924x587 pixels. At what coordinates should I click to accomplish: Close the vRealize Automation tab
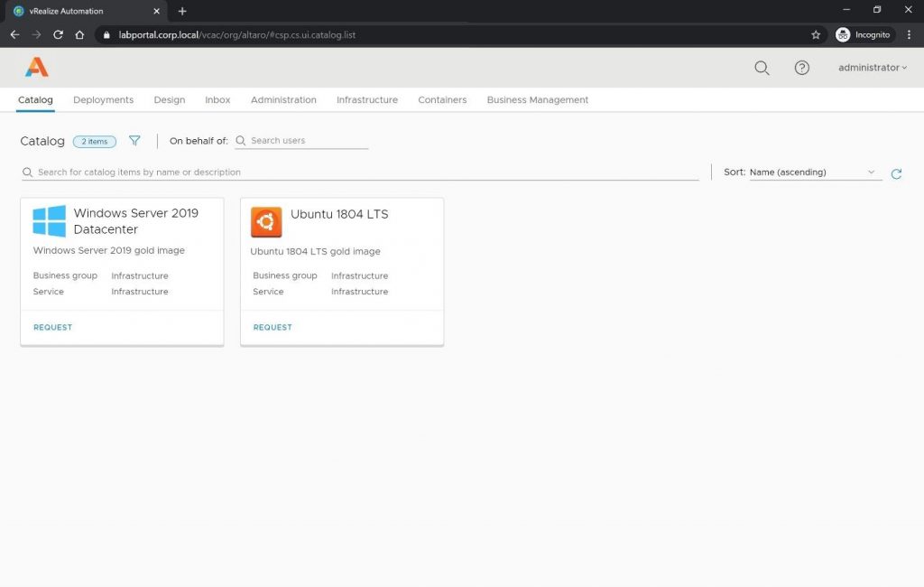pyautogui.click(x=156, y=11)
